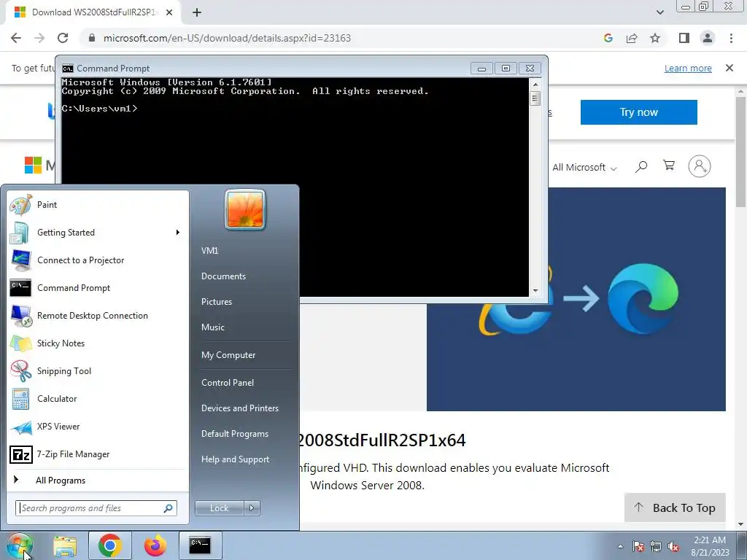Open Action Center flag icon

coord(638,546)
